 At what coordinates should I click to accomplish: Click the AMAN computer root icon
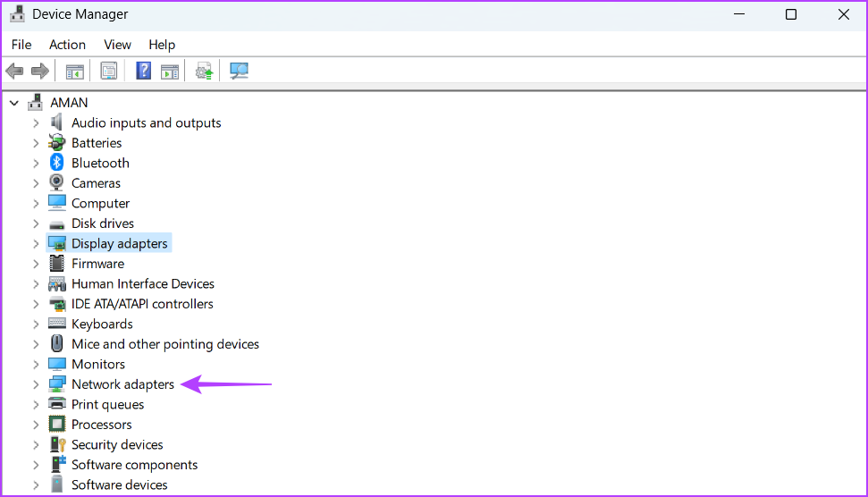pyautogui.click(x=36, y=102)
